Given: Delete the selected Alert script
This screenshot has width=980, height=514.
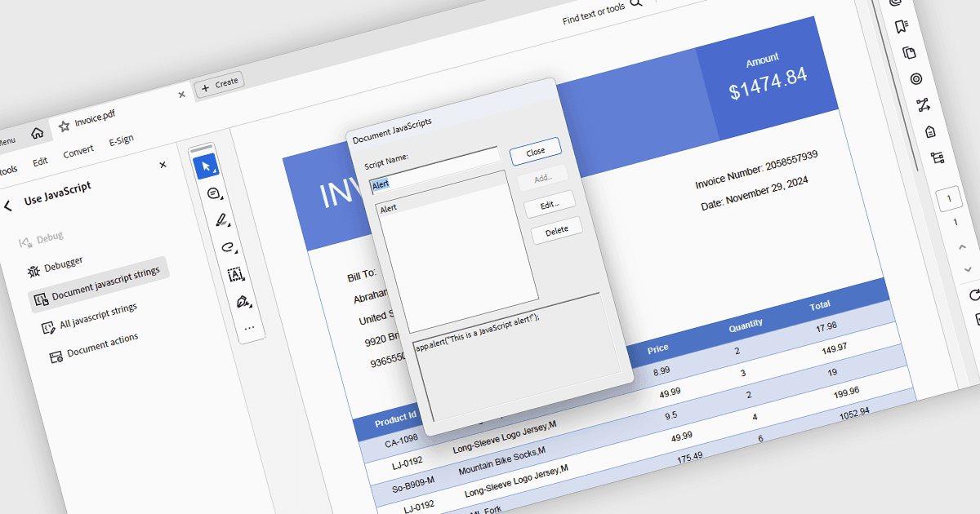Looking at the screenshot, I should pos(556,230).
